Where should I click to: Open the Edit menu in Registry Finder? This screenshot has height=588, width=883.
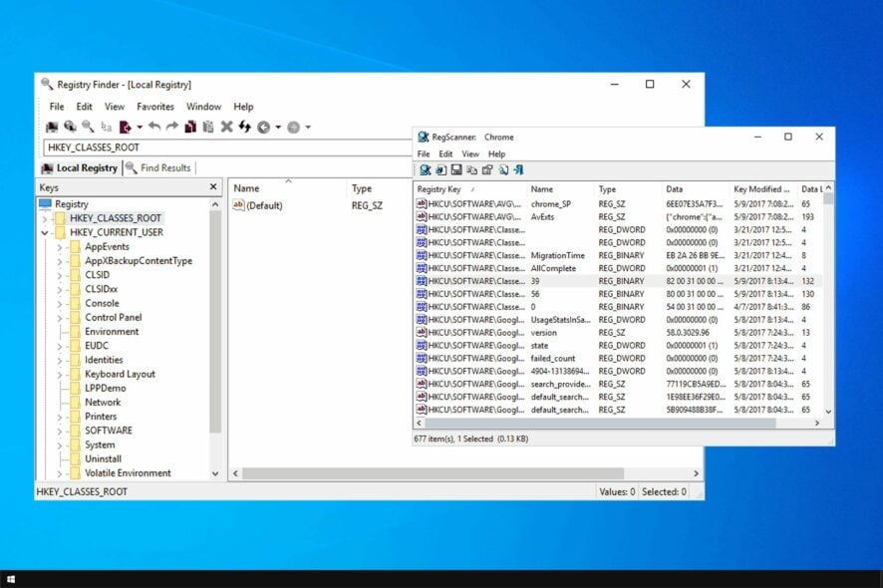(x=84, y=107)
